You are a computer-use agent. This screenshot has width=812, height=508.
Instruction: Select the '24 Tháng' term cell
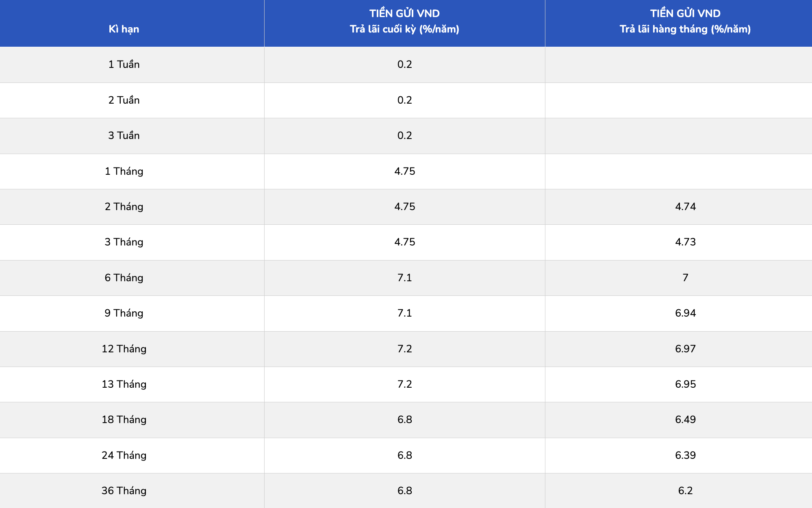pos(124,455)
